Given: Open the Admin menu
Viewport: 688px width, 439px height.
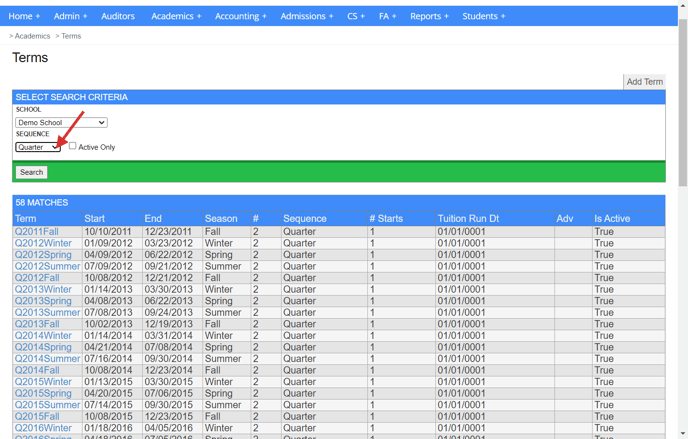Looking at the screenshot, I should tap(70, 16).
